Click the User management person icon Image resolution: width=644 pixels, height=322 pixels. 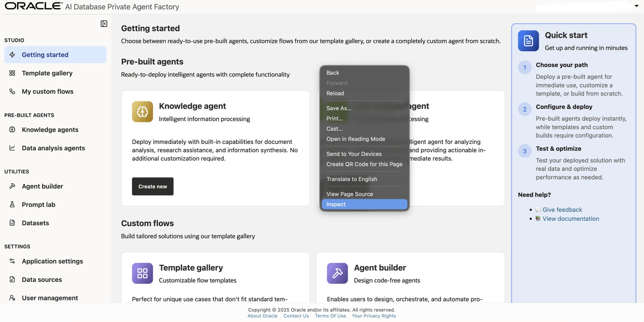[x=12, y=298]
